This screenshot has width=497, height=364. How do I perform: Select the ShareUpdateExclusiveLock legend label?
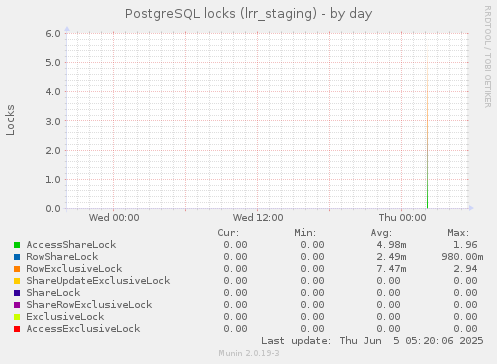click(x=98, y=281)
